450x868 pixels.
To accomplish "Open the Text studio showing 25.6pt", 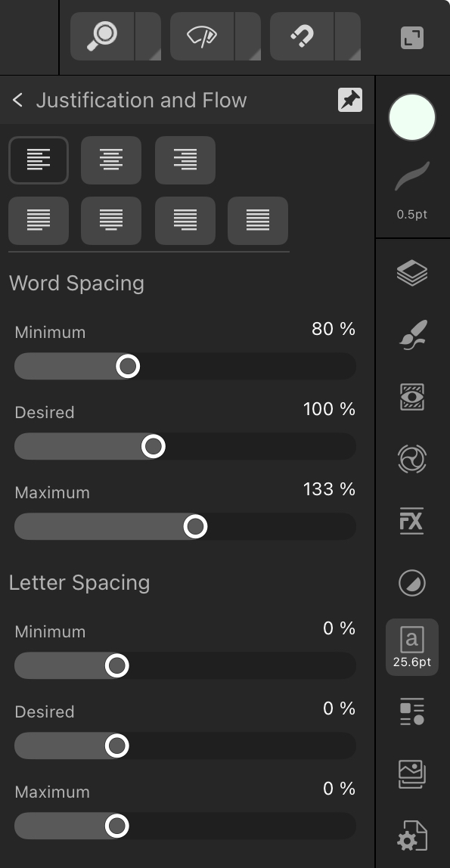I will (x=412, y=647).
